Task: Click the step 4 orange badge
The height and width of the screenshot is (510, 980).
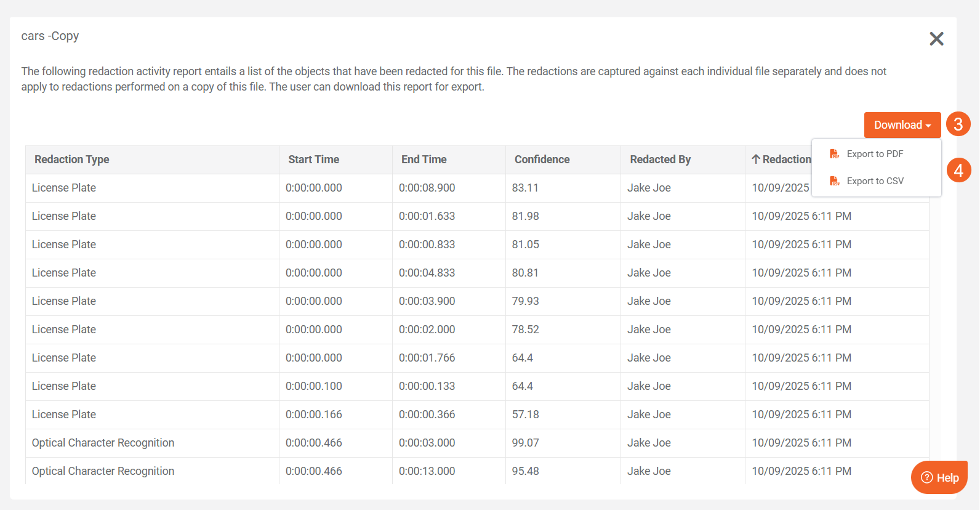Action: pos(958,170)
